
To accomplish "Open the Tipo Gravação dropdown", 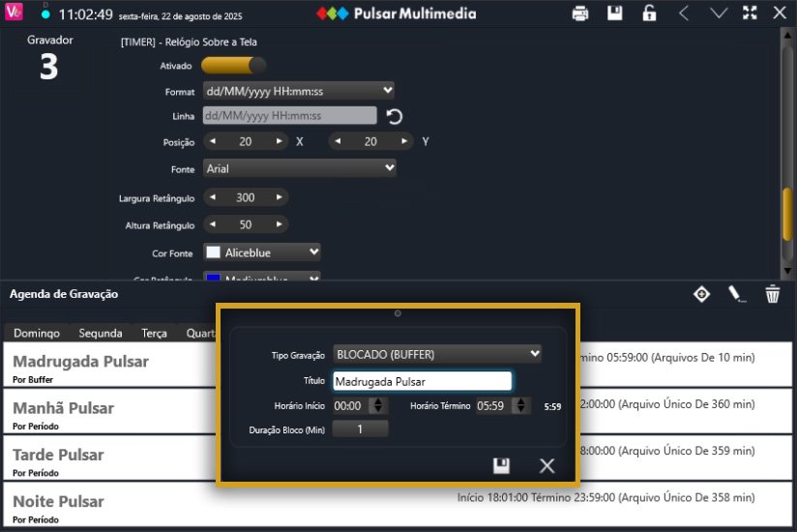I will tap(437, 354).
